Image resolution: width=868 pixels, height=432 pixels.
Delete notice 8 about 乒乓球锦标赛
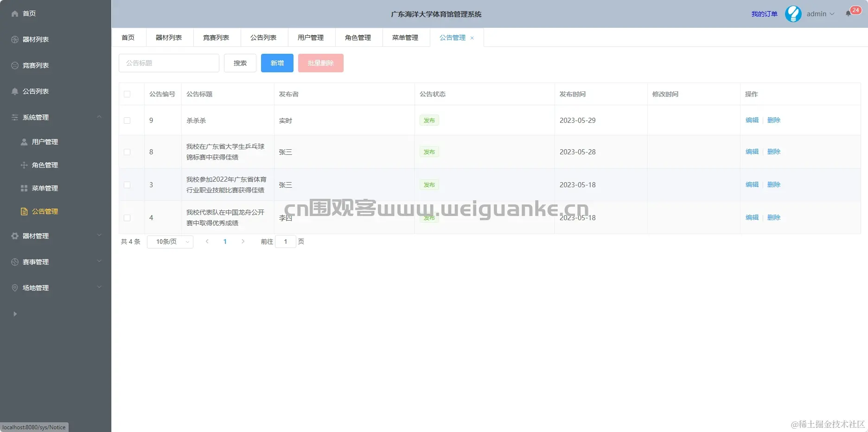click(774, 152)
